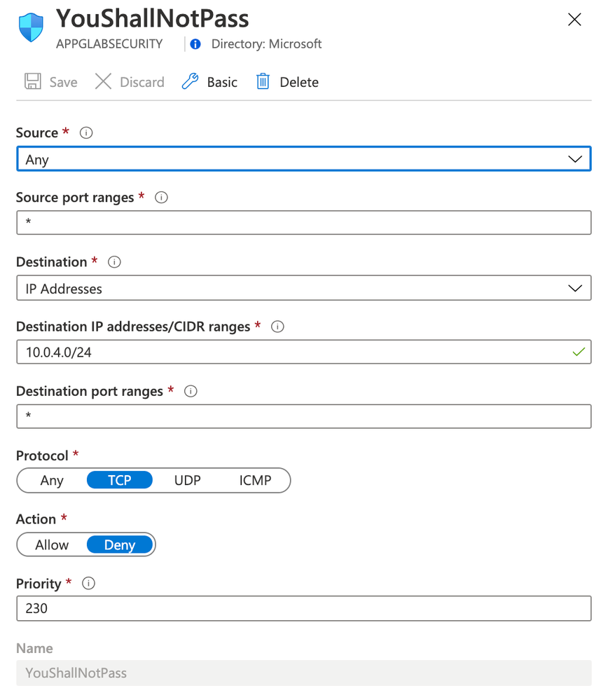Discard the rule changes
601x700 pixels.
pyautogui.click(x=130, y=82)
